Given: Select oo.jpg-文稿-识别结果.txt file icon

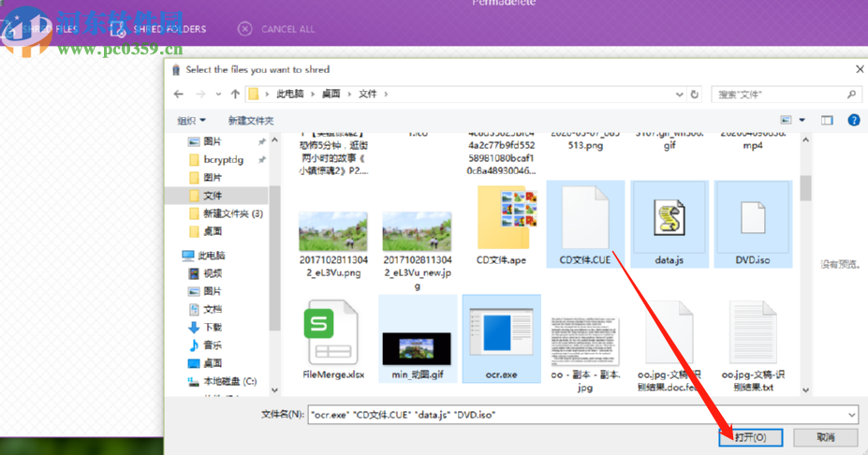Looking at the screenshot, I should [753, 332].
